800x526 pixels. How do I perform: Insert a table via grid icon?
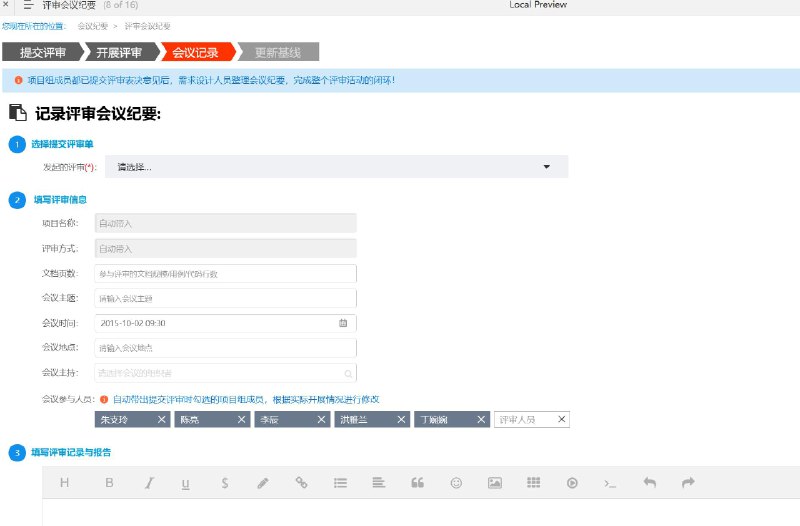click(x=534, y=482)
